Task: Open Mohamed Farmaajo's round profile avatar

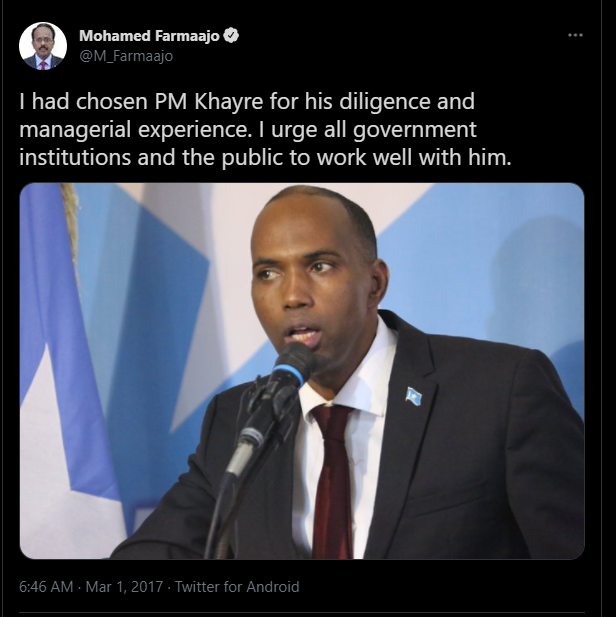Action: (43, 46)
